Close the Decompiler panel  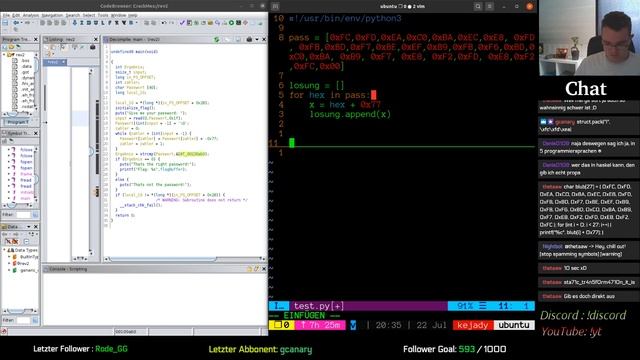click(264, 39)
